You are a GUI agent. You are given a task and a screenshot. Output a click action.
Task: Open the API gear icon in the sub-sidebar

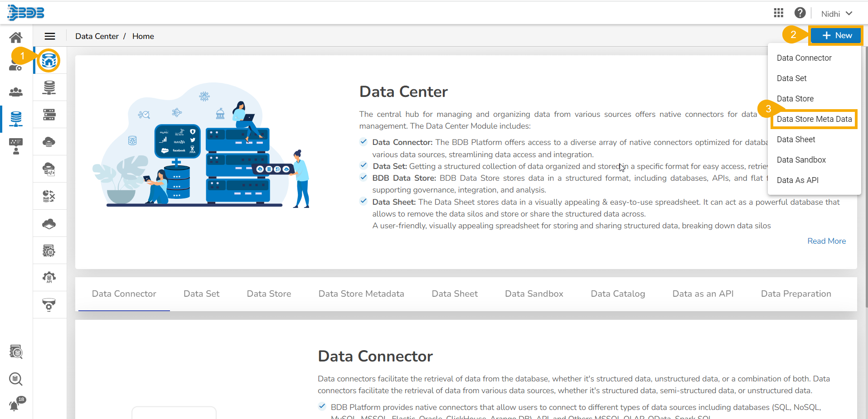pyautogui.click(x=49, y=277)
